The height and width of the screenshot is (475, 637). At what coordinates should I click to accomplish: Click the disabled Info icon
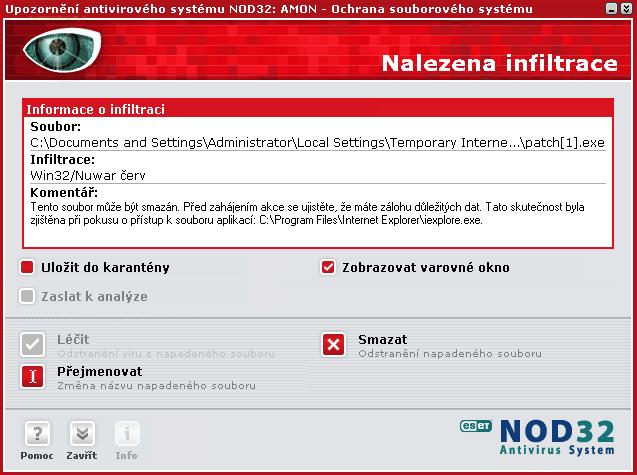coord(127,434)
